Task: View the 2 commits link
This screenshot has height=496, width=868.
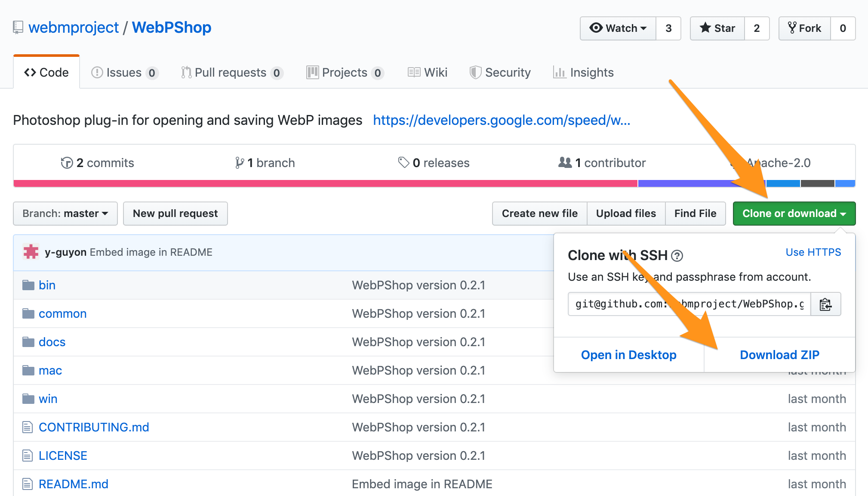Action: coord(98,163)
